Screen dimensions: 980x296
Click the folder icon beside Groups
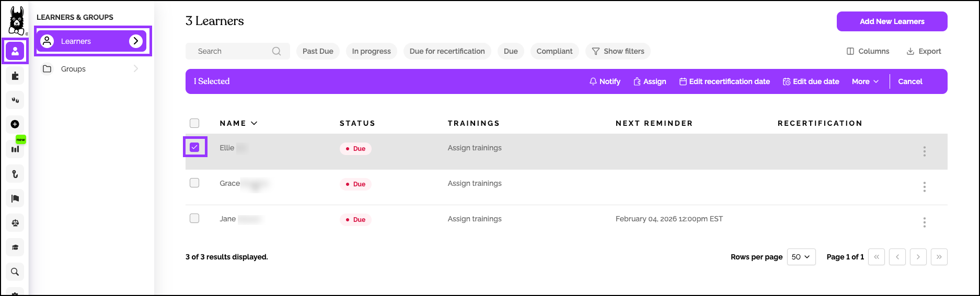click(x=47, y=69)
